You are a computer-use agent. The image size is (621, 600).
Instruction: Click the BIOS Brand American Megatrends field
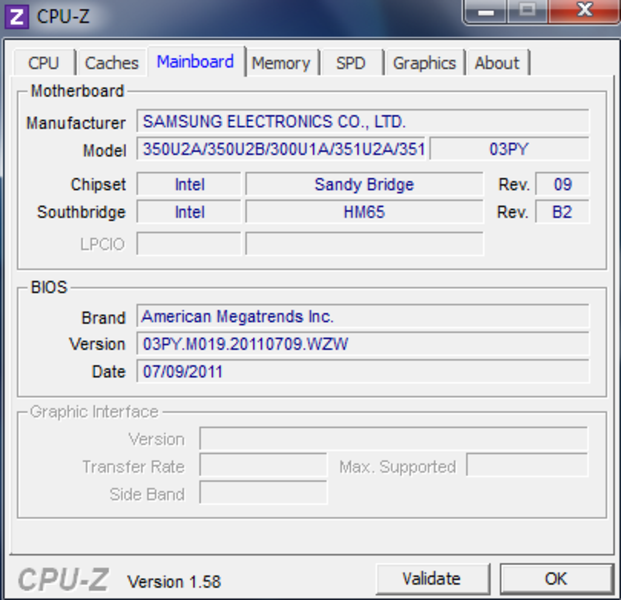363,316
